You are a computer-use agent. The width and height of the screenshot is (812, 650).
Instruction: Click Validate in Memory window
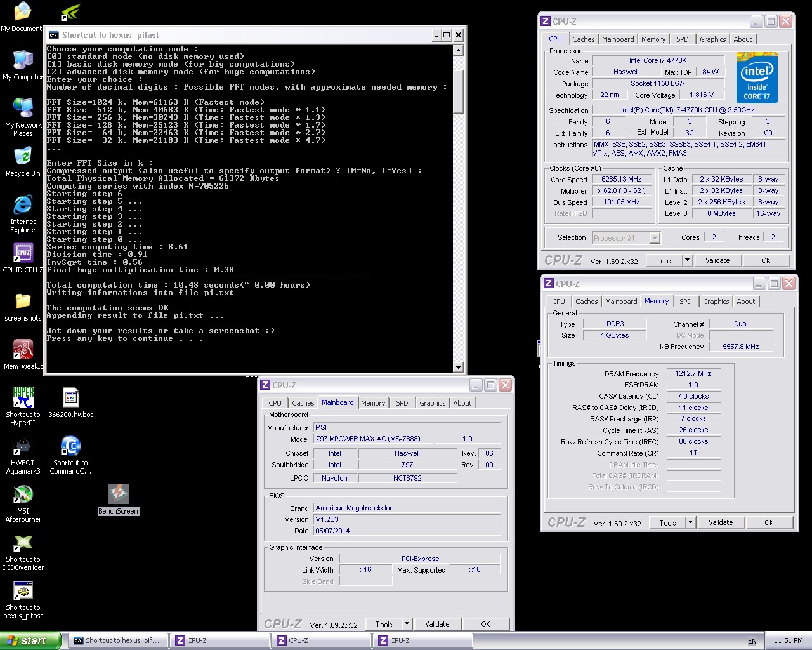coord(721,522)
